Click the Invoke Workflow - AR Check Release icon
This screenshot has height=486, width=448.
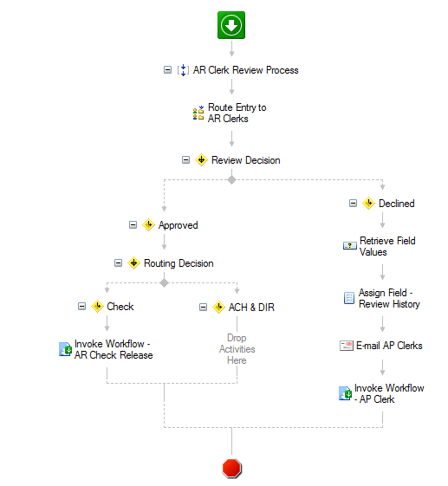click(x=65, y=349)
